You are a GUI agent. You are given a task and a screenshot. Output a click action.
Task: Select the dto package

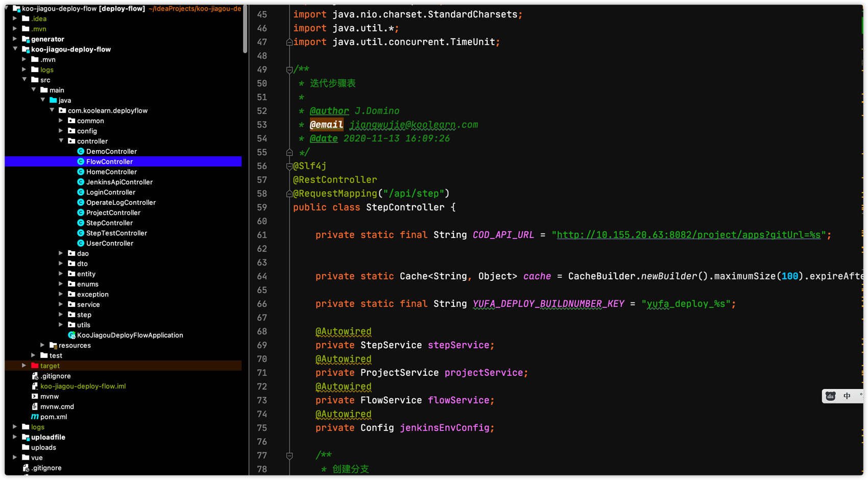(82, 263)
